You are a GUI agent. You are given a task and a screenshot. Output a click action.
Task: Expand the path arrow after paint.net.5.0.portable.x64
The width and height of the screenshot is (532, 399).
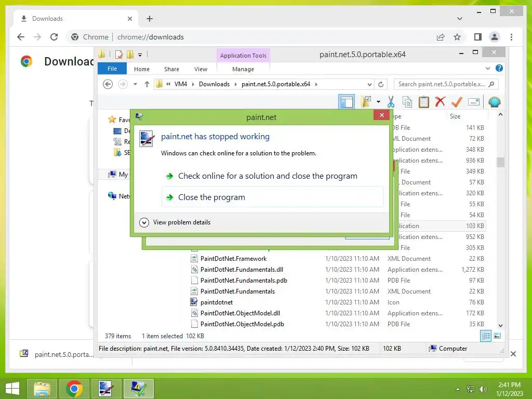(x=316, y=84)
